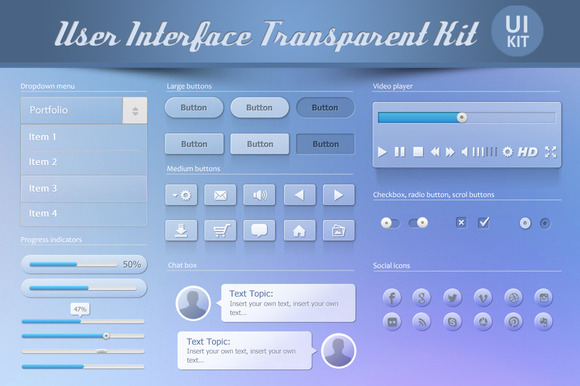This screenshot has height=386, width=580.
Task: Click the Evernote elephant icon
Action: tap(543, 322)
